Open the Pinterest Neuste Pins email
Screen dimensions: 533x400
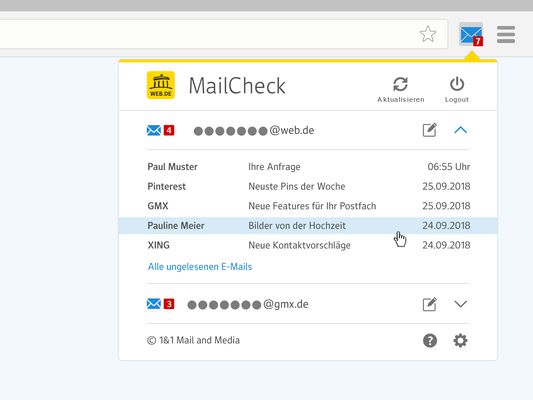click(308, 186)
